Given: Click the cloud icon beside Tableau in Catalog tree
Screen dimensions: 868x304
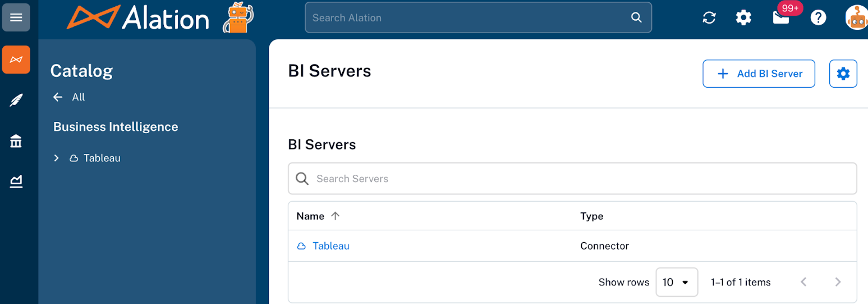Looking at the screenshot, I should point(74,158).
